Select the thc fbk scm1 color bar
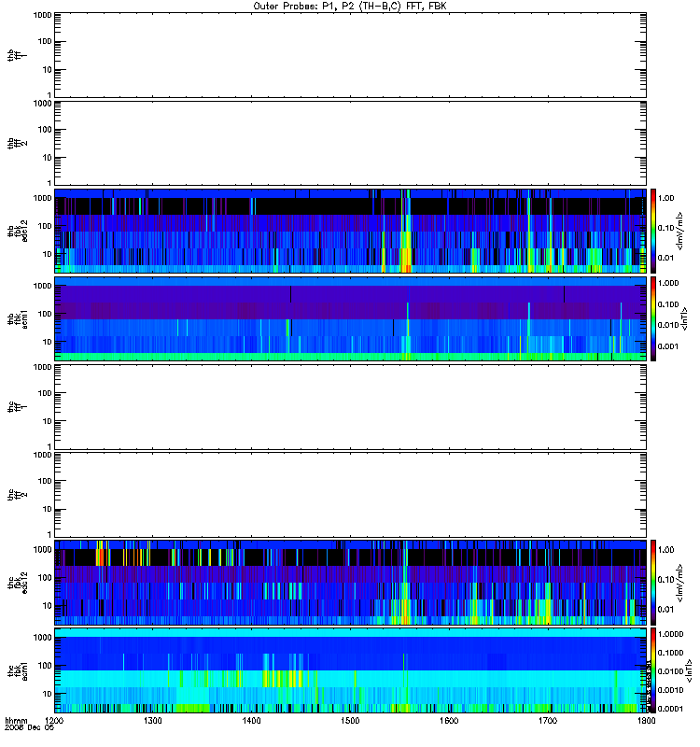Screen dimensions: 700x747 (x=653, y=670)
